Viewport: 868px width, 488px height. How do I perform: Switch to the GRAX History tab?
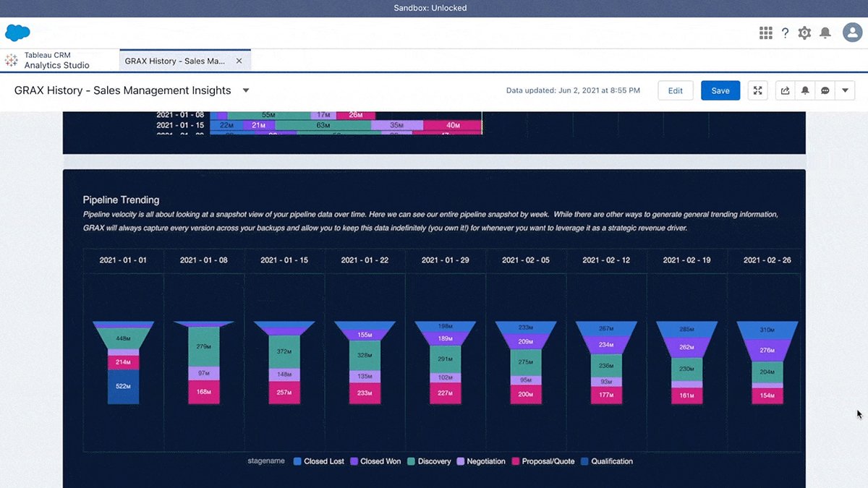point(174,61)
